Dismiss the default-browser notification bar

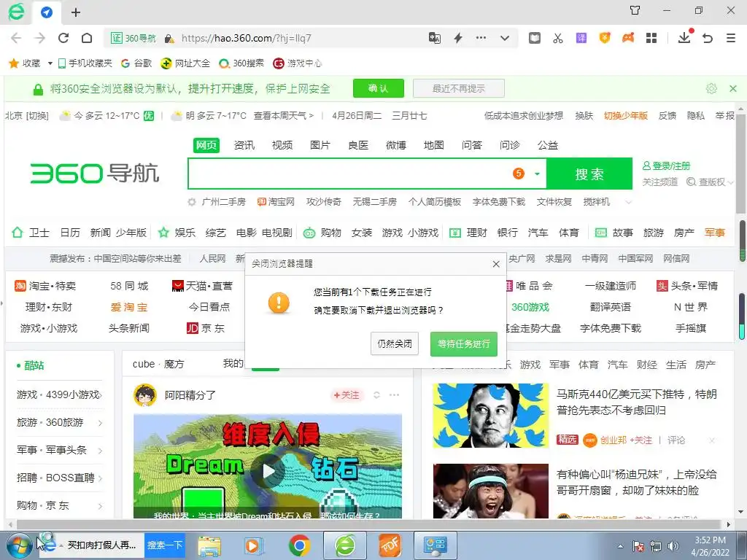click(x=732, y=88)
